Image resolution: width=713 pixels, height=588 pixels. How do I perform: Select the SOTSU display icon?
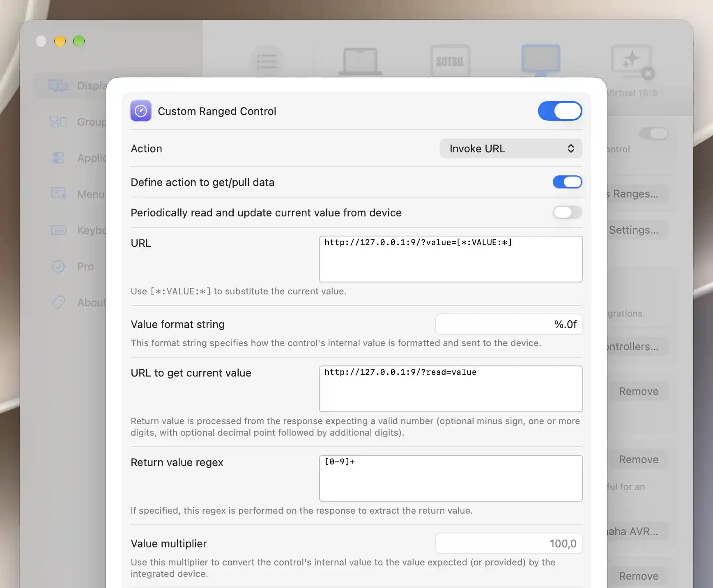click(450, 61)
